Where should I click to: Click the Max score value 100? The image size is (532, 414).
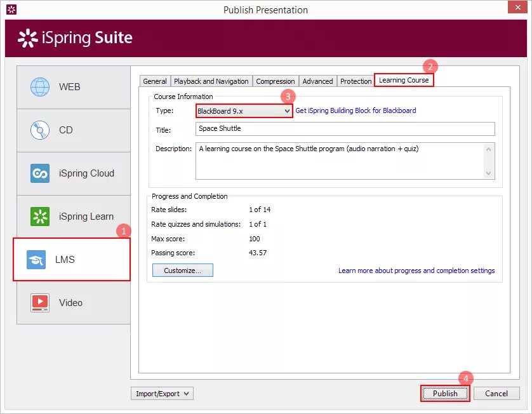(x=255, y=239)
